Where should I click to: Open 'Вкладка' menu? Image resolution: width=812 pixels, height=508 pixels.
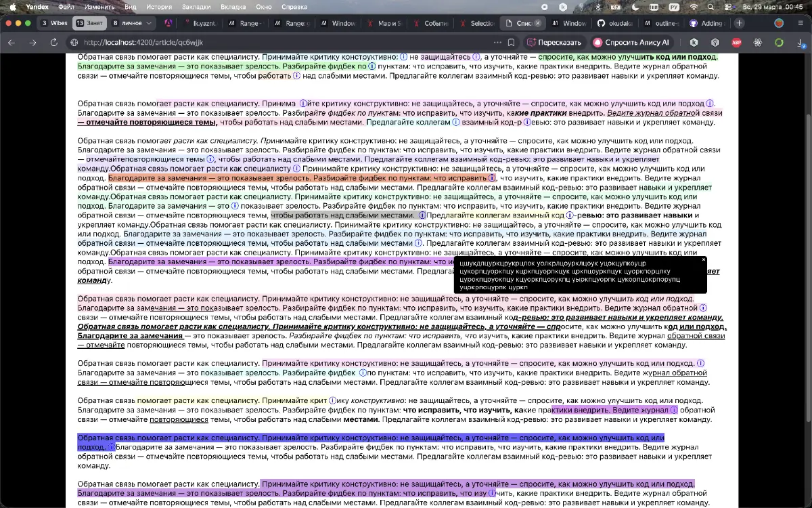click(x=233, y=6)
